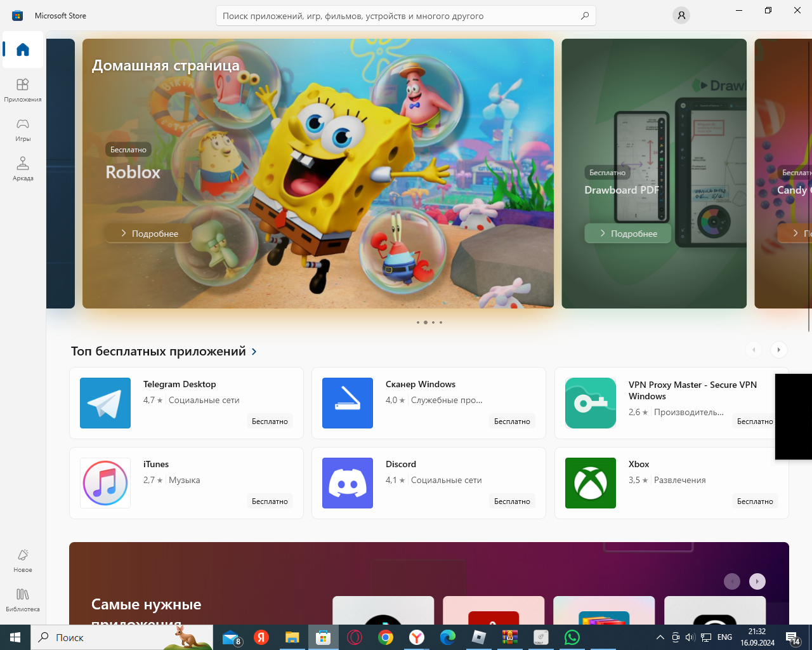
Task: Click the Бесплатно button for Сканер Windows
Action: [x=512, y=421]
